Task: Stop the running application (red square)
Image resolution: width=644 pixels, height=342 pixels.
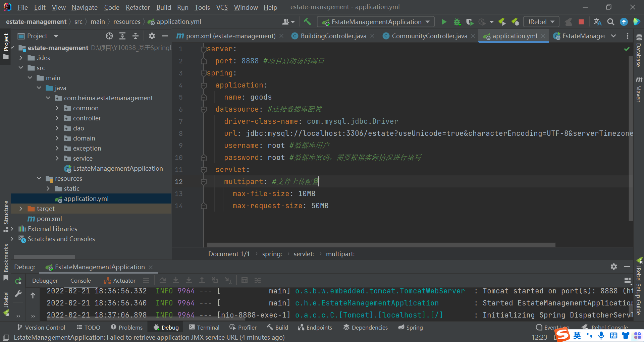Action: click(581, 22)
